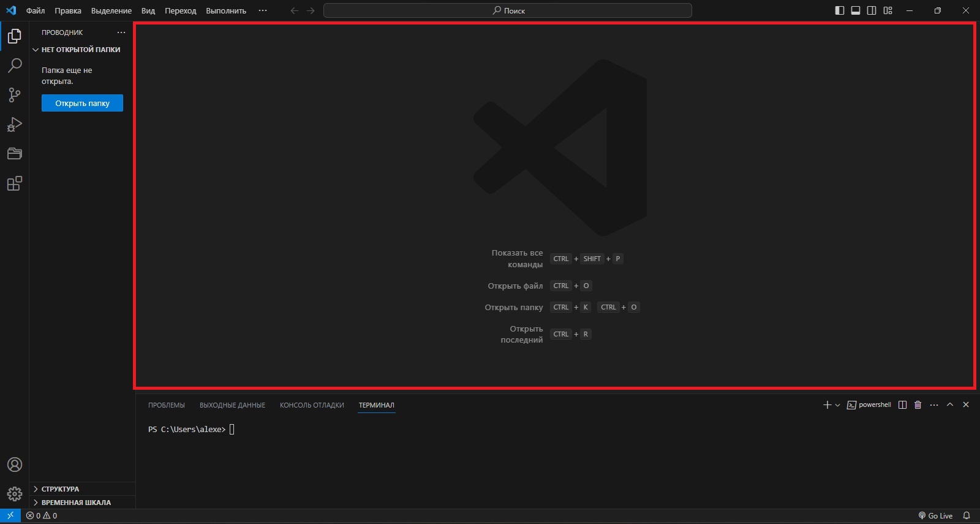Click the PS C:\Users\alexe> terminal prompt
This screenshot has height=524, width=980.
(x=187, y=430)
